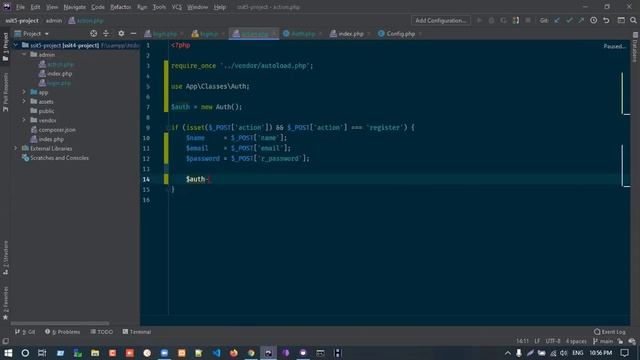Collapse the if block fold marker on line 9
Screen dimensions: 640x360
coord(168,127)
